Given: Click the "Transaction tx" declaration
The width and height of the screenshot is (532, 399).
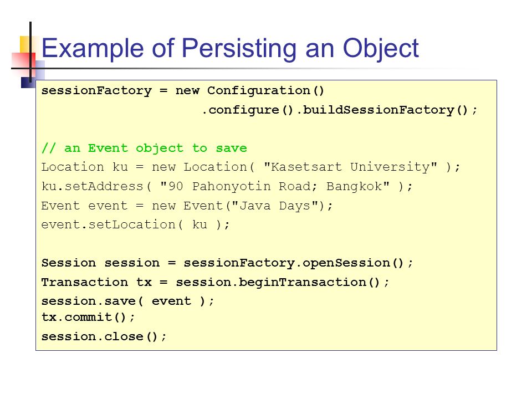Looking at the screenshot, I should click(96, 282).
